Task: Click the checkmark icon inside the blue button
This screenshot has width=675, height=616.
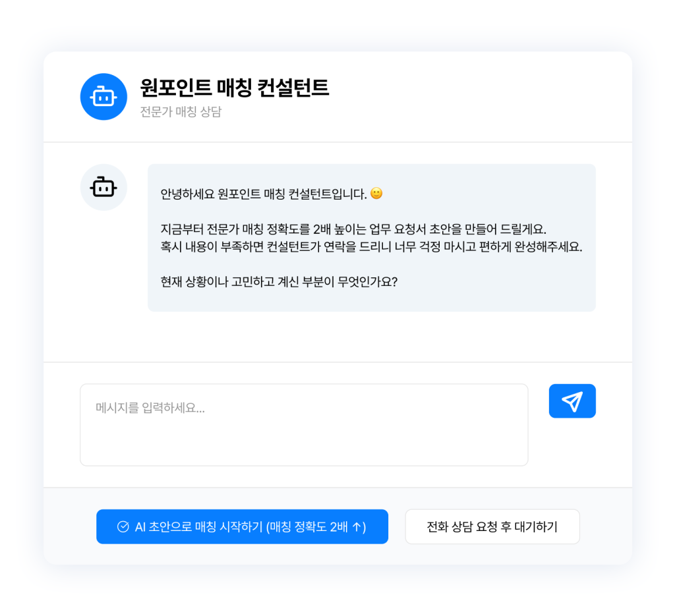Action: coord(122,526)
